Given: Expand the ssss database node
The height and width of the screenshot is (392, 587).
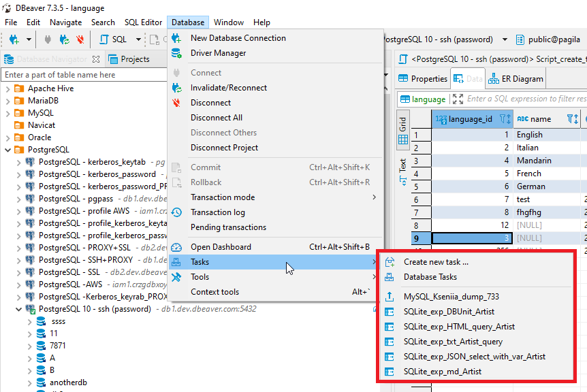Looking at the screenshot, I should 29,322.
